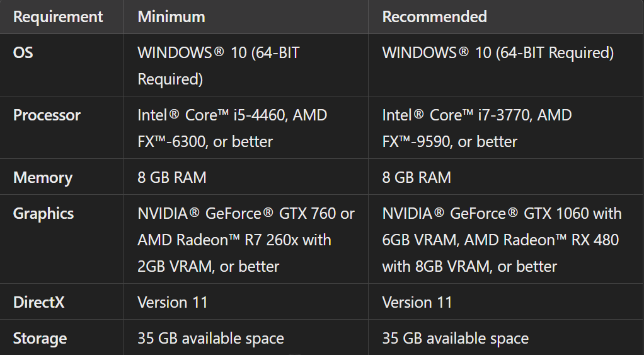This screenshot has height=355, width=644.
Task: Click Version 11 in Recommended column
Action: click(417, 302)
